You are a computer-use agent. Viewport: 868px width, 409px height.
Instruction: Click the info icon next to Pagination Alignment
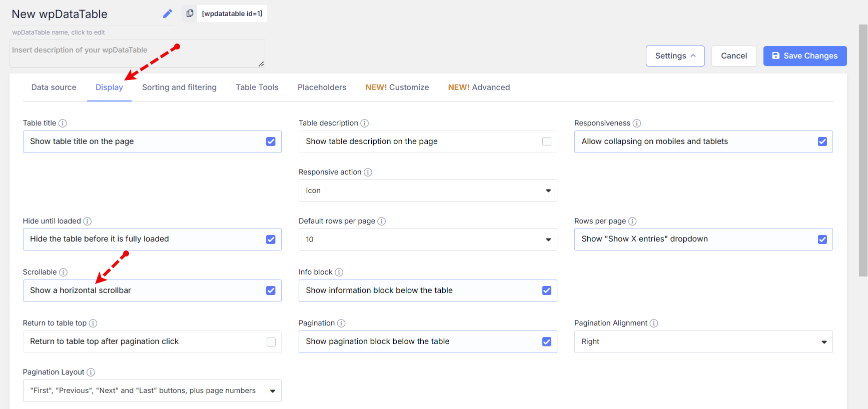pos(653,323)
